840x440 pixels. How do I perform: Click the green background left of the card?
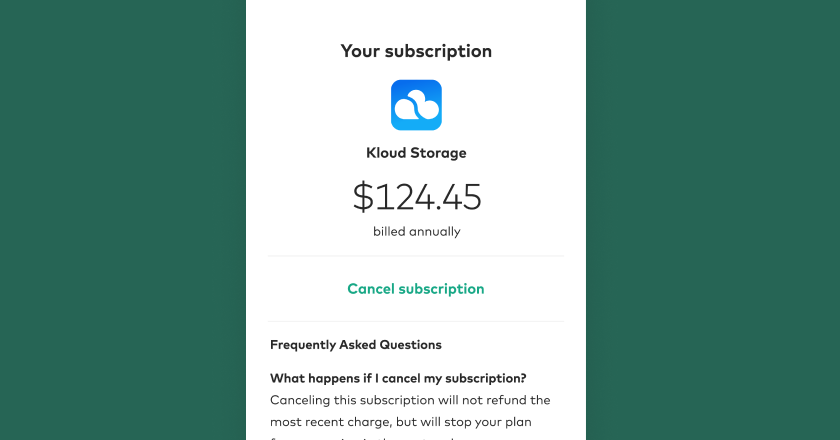pos(120,220)
